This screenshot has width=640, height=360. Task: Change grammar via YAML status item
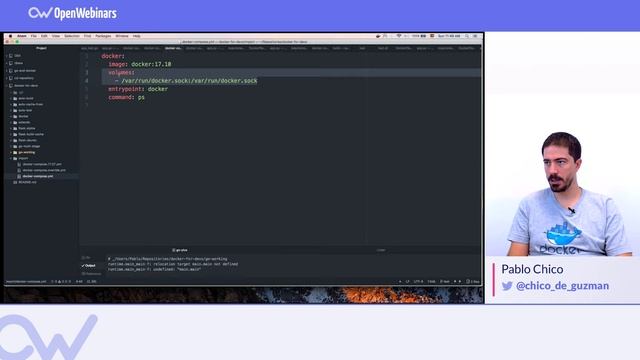coord(431,281)
